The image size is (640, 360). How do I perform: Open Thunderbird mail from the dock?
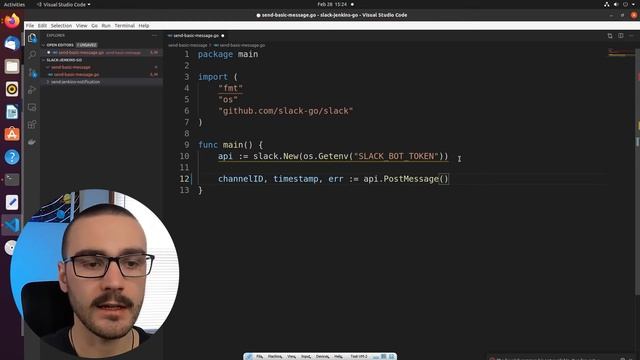[12, 43]
